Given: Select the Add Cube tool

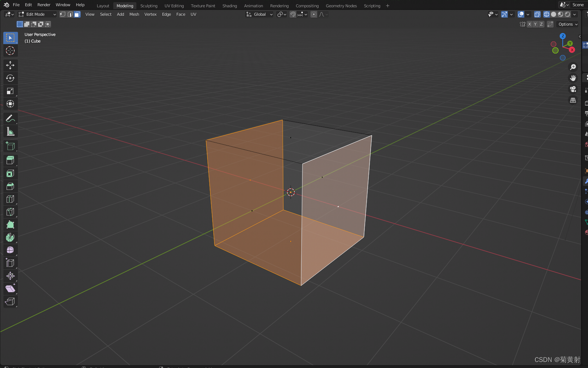Looking at the screenshot, I should [x=10, y=146].
